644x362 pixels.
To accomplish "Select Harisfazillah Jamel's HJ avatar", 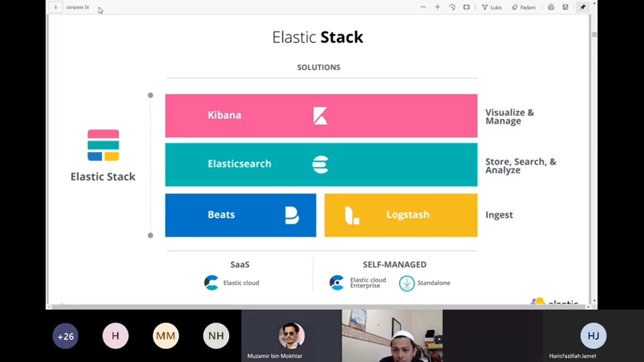I will click(x=593, y=336).
